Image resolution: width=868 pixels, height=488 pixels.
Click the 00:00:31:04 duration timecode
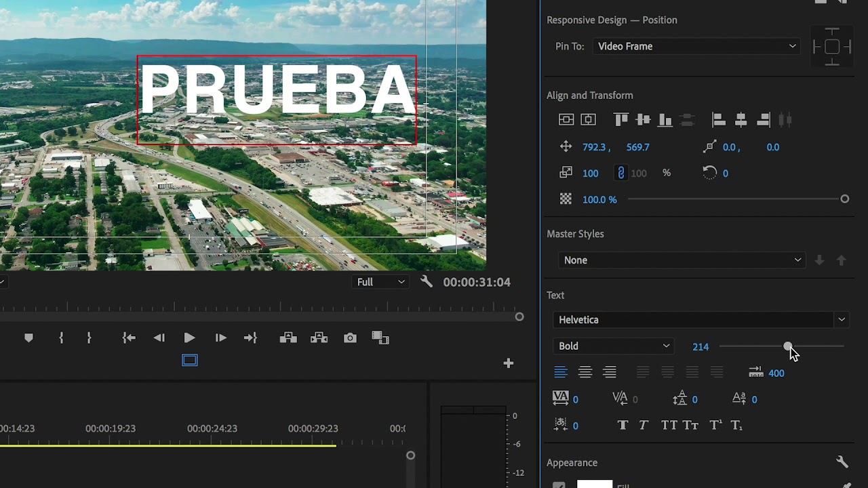click(477, 282)
